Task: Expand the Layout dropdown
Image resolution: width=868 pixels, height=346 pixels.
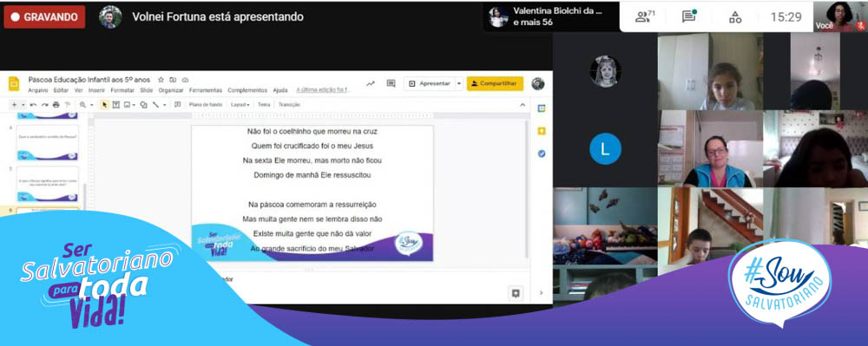Action: coord(240,104)
